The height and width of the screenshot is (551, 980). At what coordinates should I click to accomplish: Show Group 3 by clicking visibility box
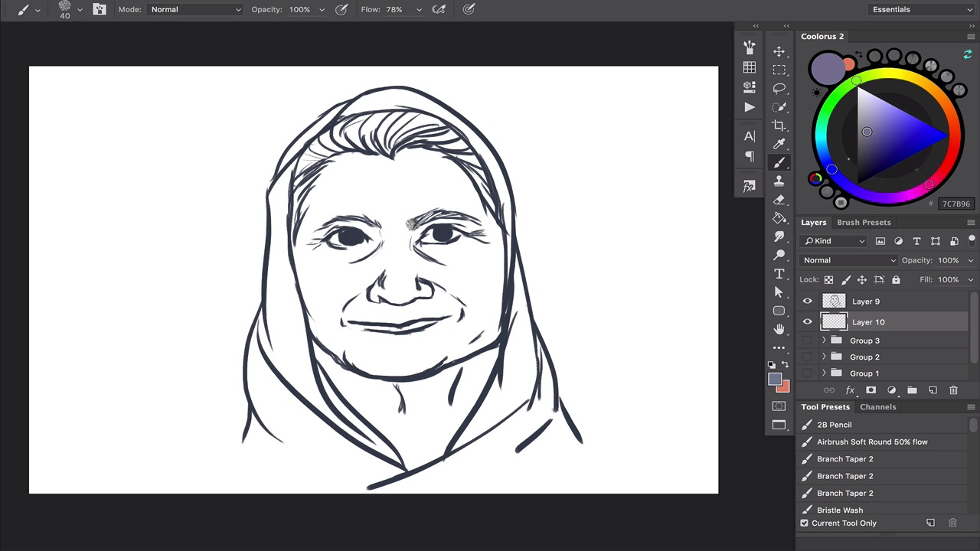click(x=807, y=341)
